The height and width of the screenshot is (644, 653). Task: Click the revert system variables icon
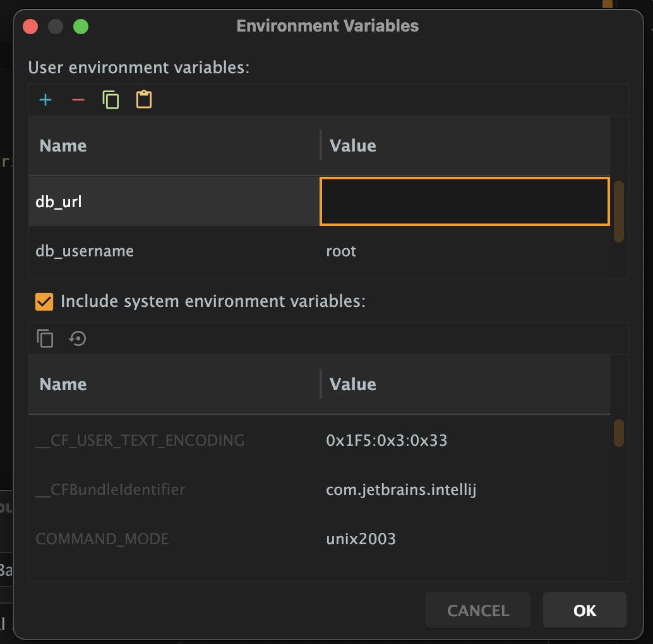78,339
